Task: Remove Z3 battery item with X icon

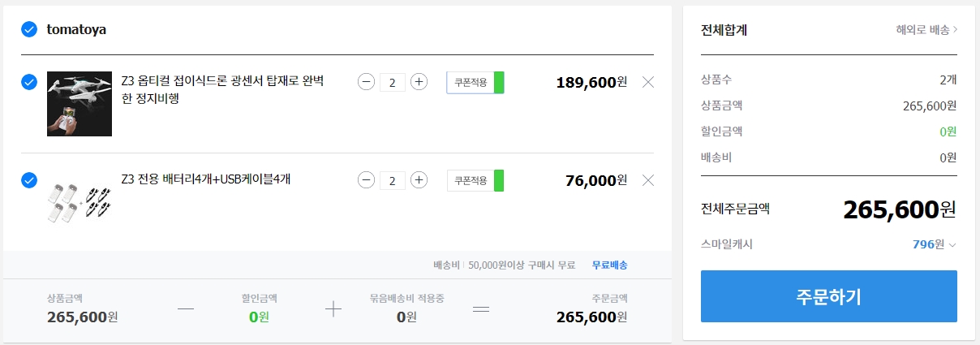Action: pos(647,180)
